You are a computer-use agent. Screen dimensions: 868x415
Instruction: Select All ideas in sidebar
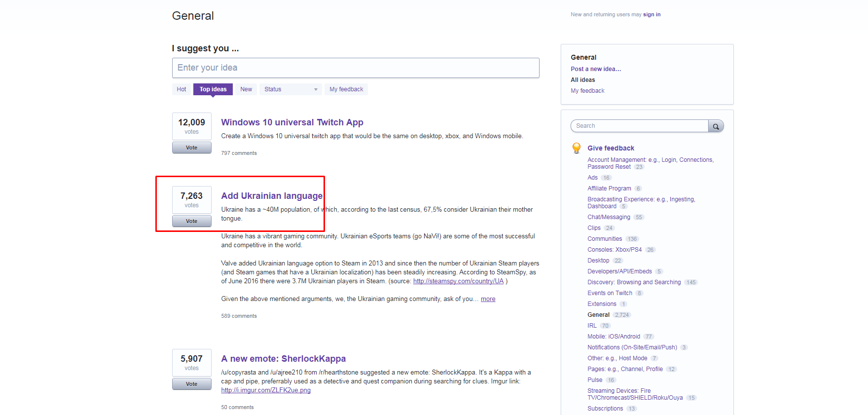583,80
